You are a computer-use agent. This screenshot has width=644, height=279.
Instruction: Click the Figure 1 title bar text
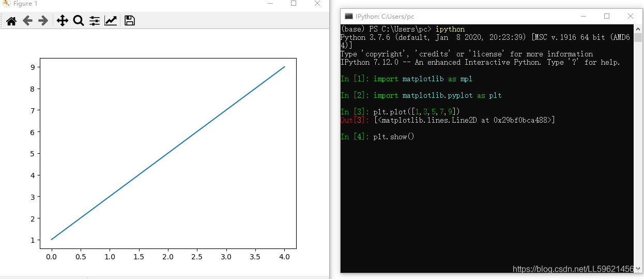(x=25, y=4)
